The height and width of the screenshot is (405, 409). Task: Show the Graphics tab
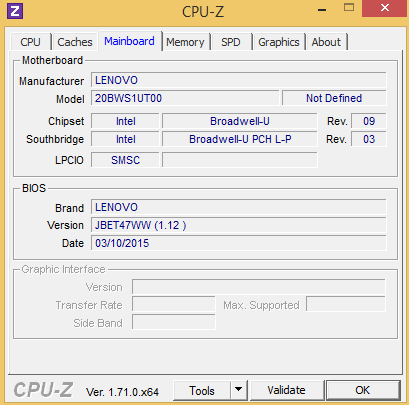tap(279, 42)
